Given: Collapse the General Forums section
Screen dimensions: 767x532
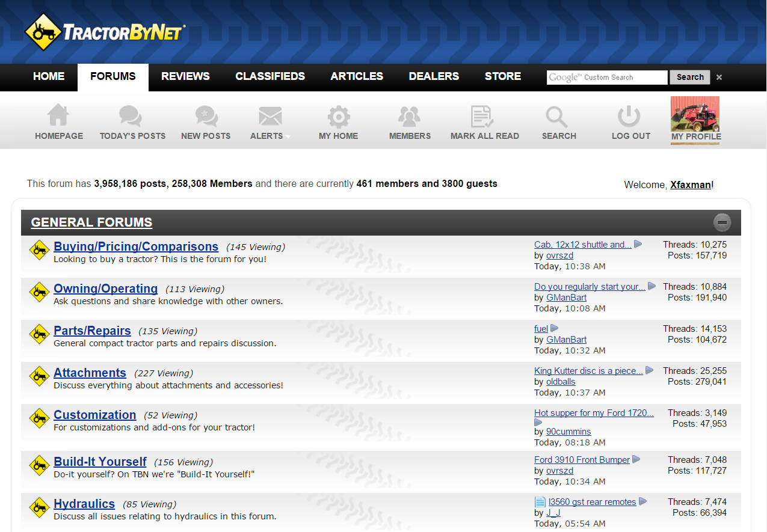Looking at the screenshot, I should click(722, 222).
